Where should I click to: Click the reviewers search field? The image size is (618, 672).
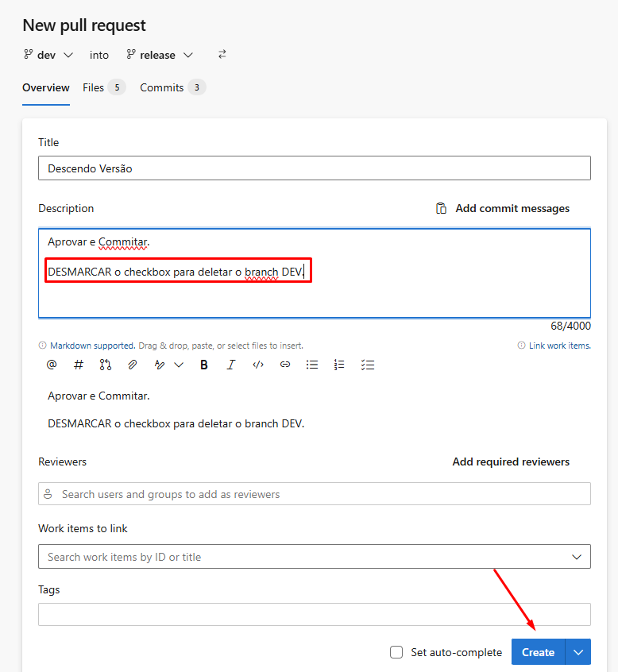pos(315,494)
